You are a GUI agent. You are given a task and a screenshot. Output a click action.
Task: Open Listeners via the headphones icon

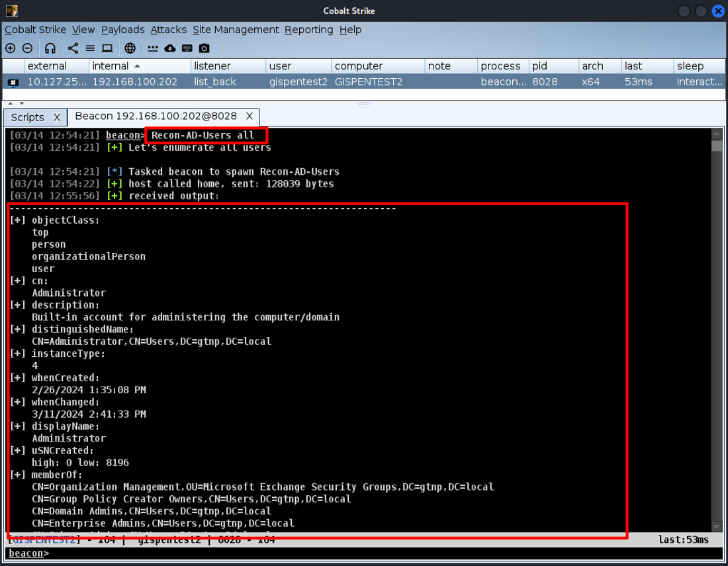pos(50,48)
